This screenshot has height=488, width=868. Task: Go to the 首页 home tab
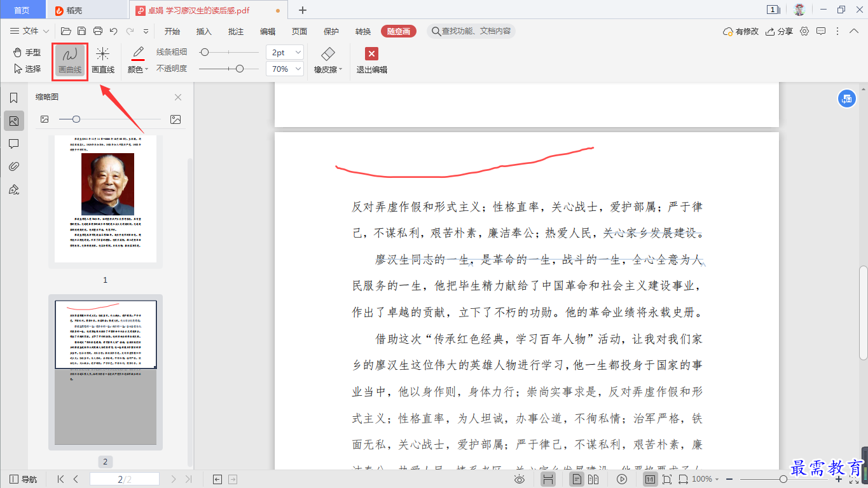(22, 10)
